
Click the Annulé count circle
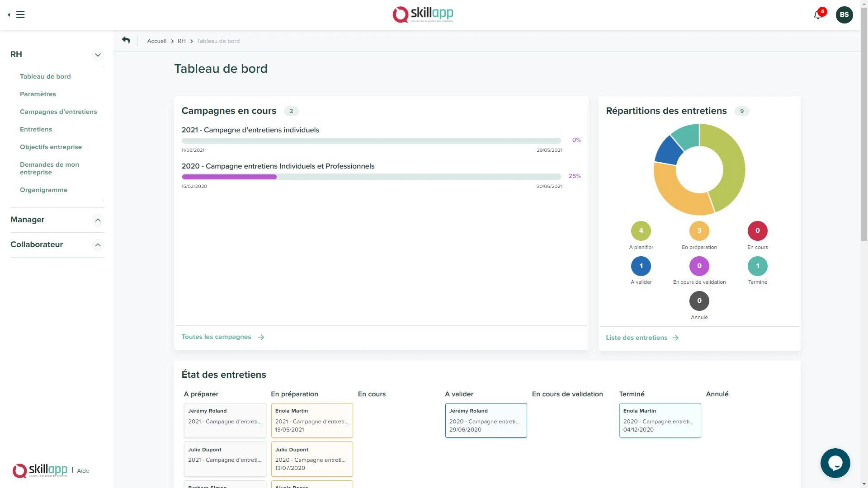click(699, 301)
